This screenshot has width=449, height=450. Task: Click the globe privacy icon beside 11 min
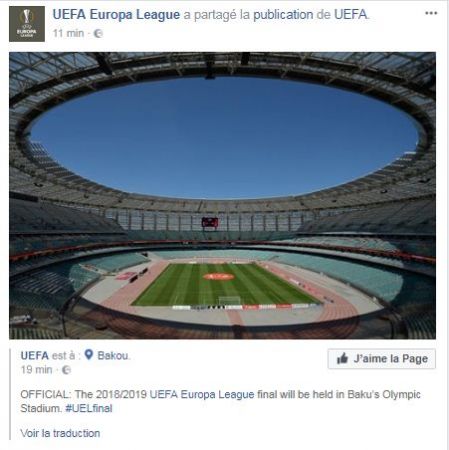pos(98,34)
